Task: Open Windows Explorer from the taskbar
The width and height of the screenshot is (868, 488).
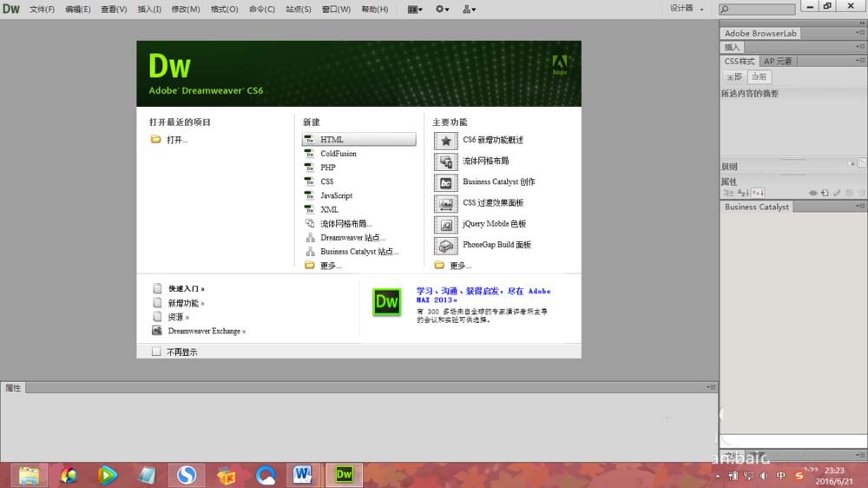Action: (x=29, y=475)
